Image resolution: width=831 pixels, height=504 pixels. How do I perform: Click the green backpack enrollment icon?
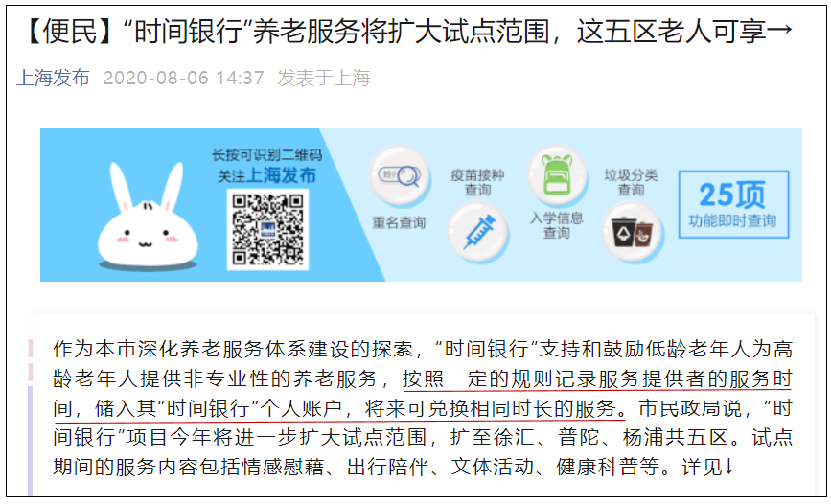[557, 175]
